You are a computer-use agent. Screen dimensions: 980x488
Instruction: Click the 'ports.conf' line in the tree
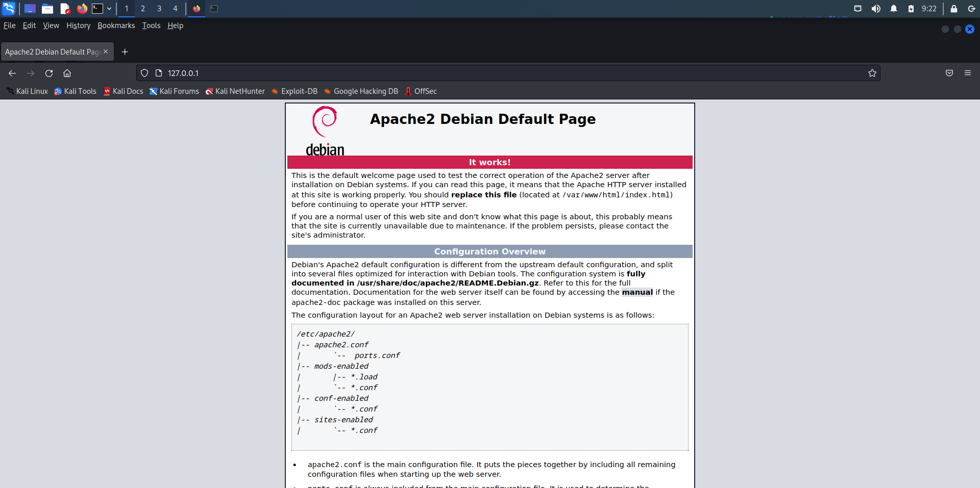coord(377,355)
